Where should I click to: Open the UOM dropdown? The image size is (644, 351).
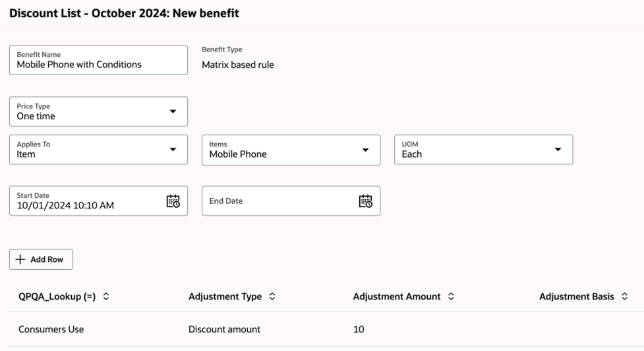pyautogui.click(x=558, y=150)
